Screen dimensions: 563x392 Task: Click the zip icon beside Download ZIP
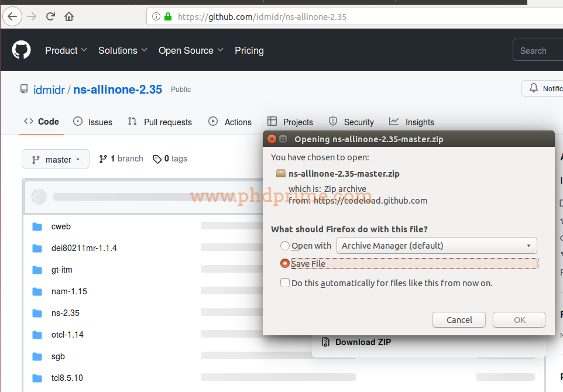point(325,342)
